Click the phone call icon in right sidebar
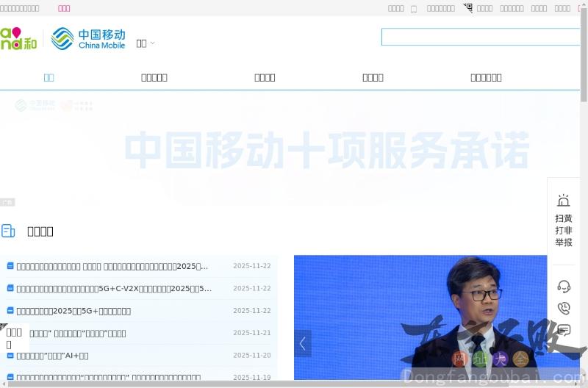The width and height of the screenshot is (588, 388). tap(564, 308)
